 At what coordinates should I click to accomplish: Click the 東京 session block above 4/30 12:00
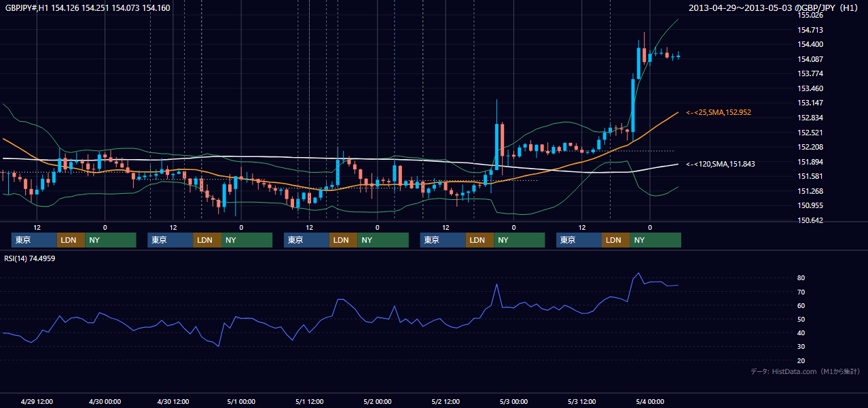point(170,240)
